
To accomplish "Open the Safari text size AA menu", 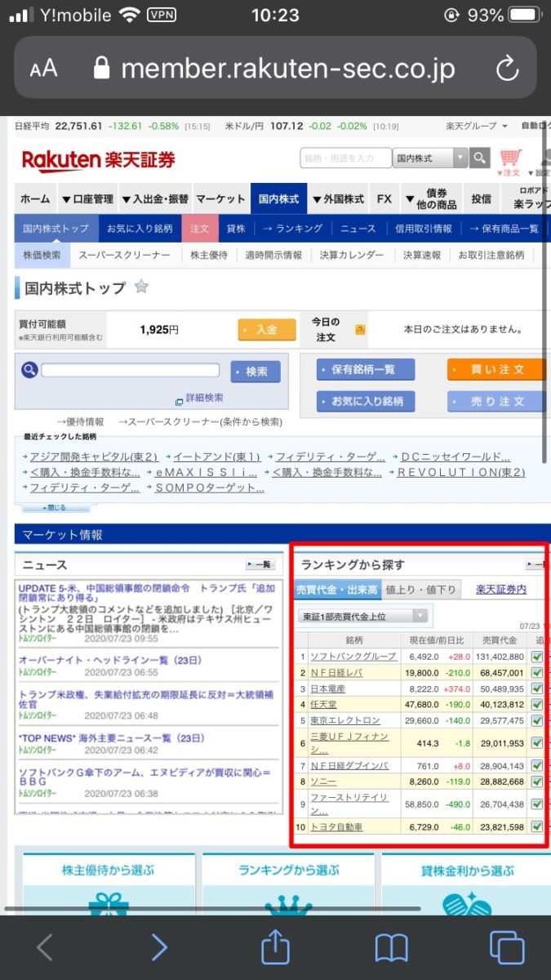I will (x=44, y=69).
